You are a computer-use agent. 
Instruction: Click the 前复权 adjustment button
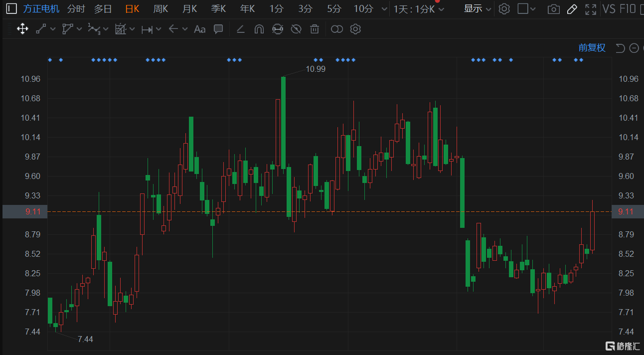pos(592,48)
